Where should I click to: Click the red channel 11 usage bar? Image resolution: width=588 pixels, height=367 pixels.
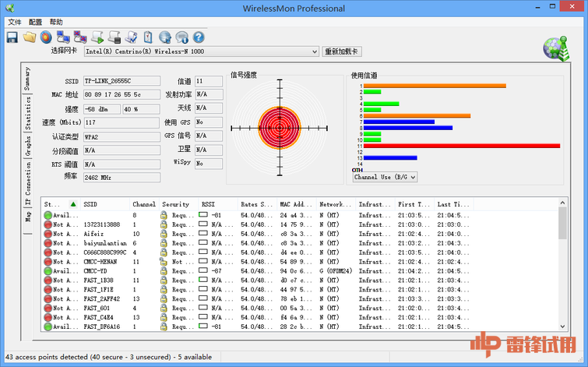461,146
